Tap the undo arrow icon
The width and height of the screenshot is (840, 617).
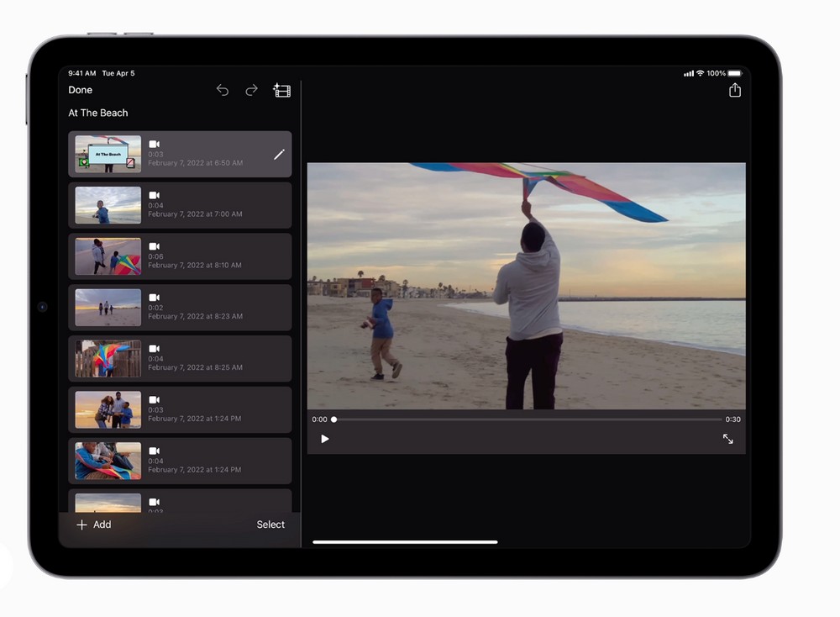tap(223, 90)
